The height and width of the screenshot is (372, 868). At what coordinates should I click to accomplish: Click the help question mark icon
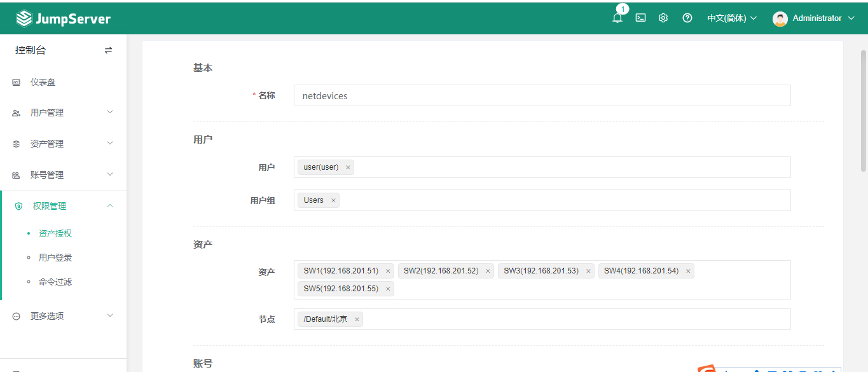click(x=687, y=18)
